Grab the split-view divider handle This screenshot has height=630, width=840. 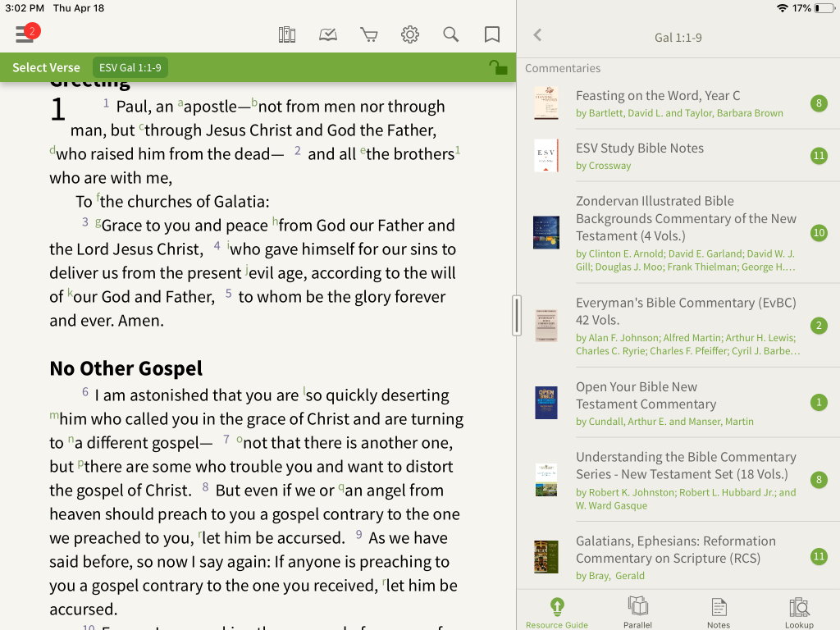(517, 316)
